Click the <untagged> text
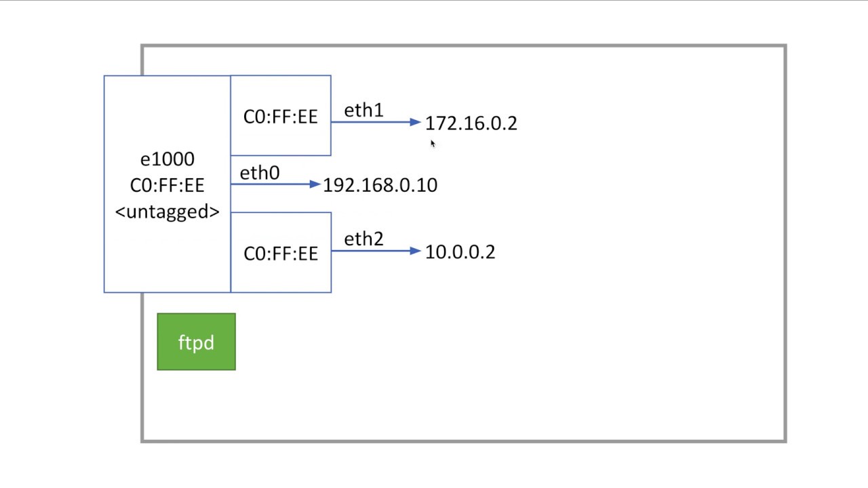The image size is (868, 488). coord(167,211)
